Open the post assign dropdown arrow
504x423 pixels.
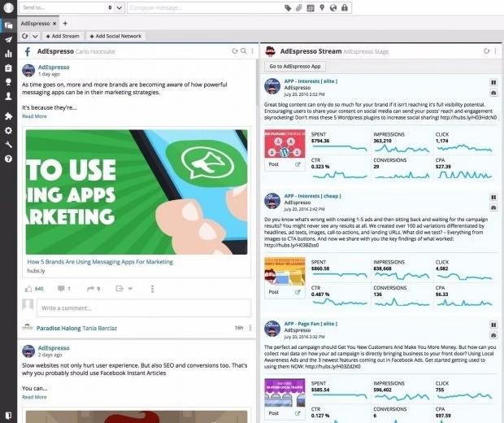130,289
